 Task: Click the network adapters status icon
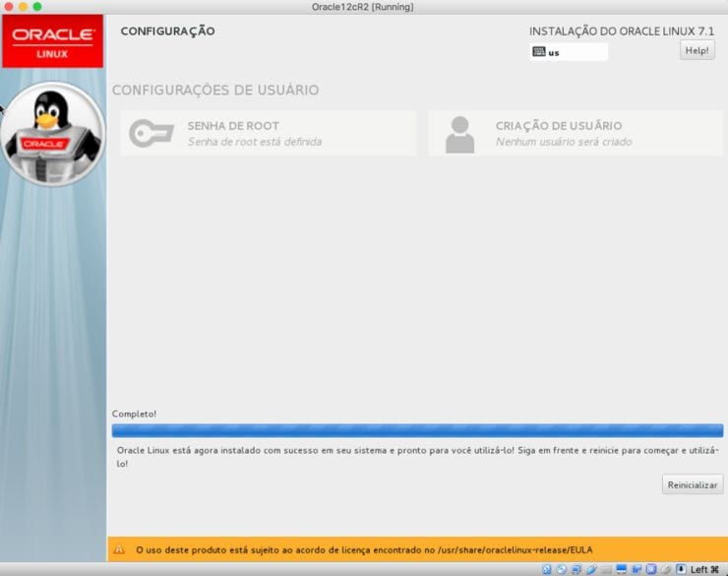[576, 569]
